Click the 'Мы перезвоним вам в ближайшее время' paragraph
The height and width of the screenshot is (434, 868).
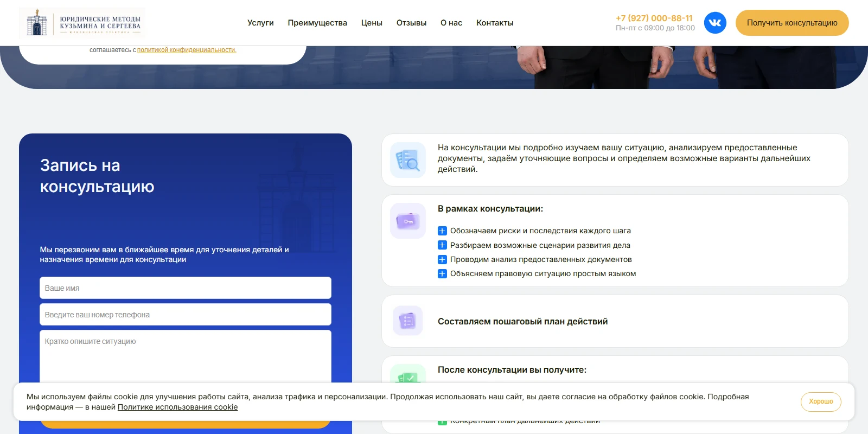pos(164,254)
